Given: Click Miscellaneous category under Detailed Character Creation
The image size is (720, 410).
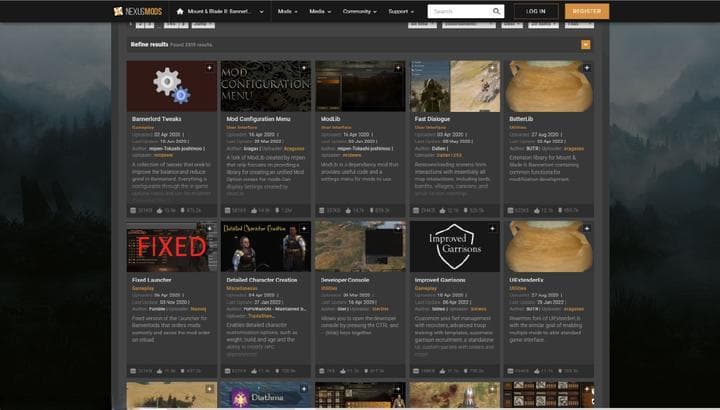Looking at the screenshot, I should pos(242,288).
